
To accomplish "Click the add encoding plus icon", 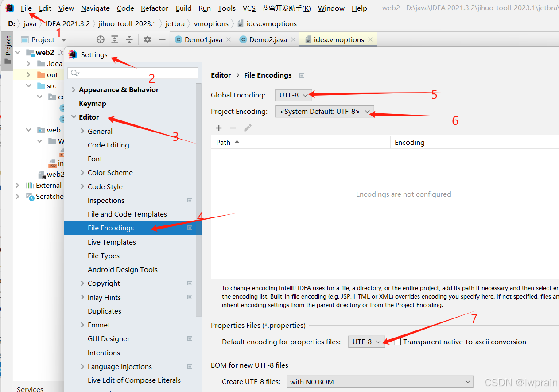I will pyautogui.click(x=219, y=128).
